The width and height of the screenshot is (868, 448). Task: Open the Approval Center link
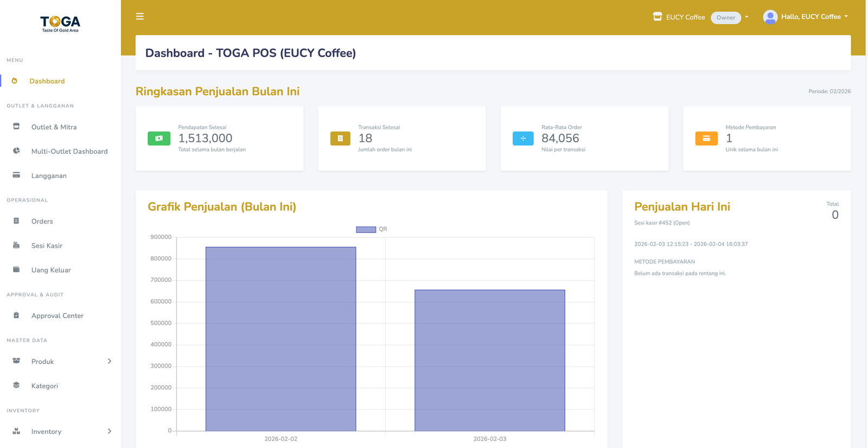58,316
